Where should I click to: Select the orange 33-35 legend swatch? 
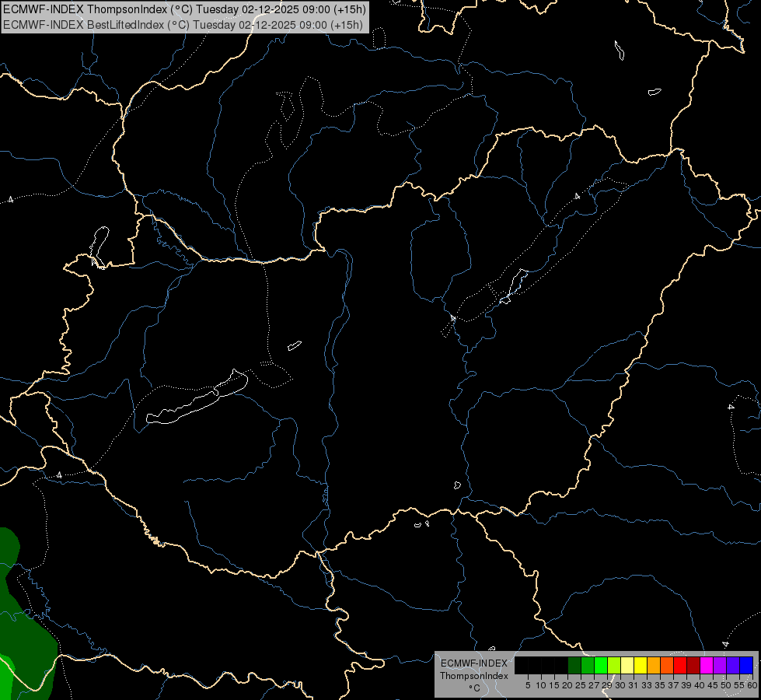coord(654,665)
